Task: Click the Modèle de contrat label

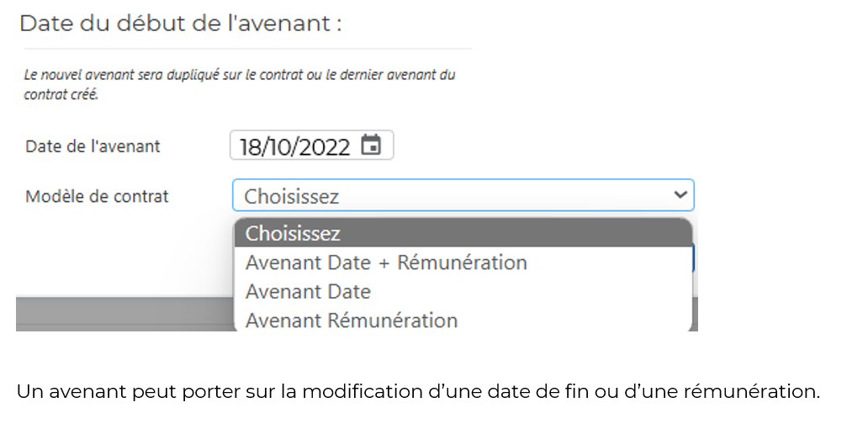Action: pos(97,197)
